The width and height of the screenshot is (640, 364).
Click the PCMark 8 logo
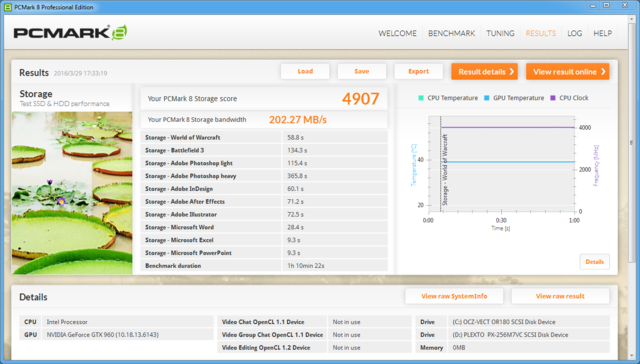tap(70, 33)
